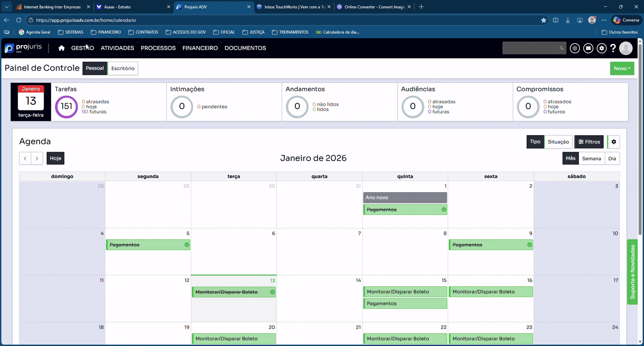Viewport: 644px width, 346px height.
Task: Click the Hoje button
Action: (55, 158)
